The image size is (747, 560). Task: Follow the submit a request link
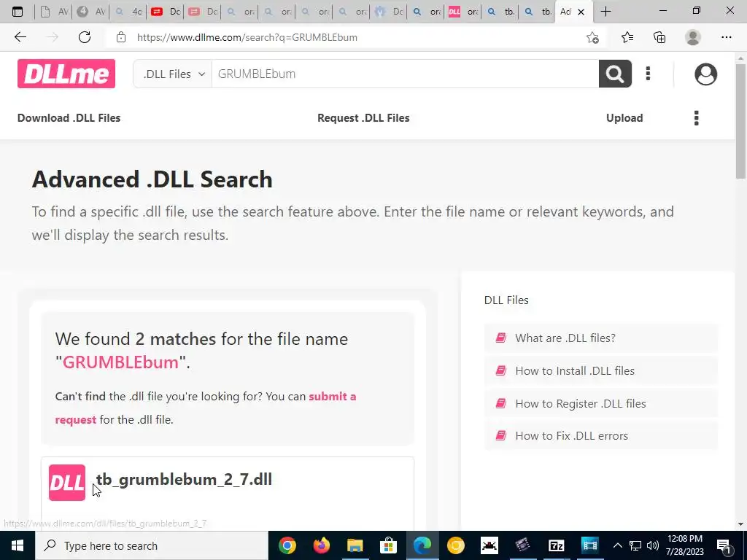tap(332, 397)
